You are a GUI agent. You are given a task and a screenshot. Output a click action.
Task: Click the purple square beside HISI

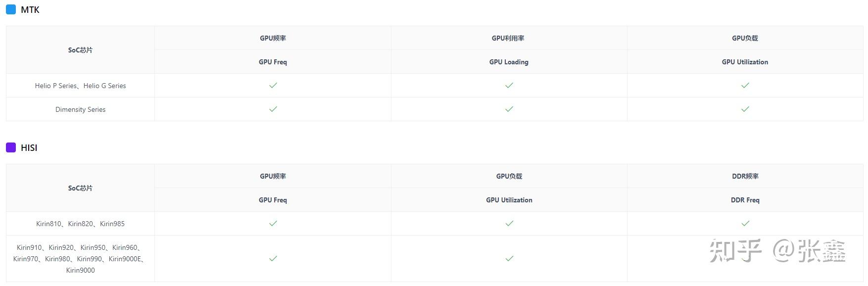point(11,147)
